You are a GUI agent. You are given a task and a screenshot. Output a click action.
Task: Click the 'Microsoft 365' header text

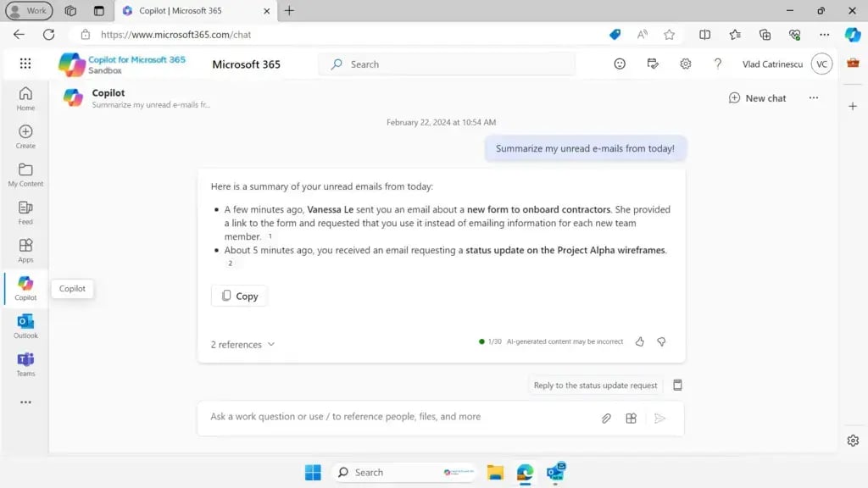pos(247,64)
